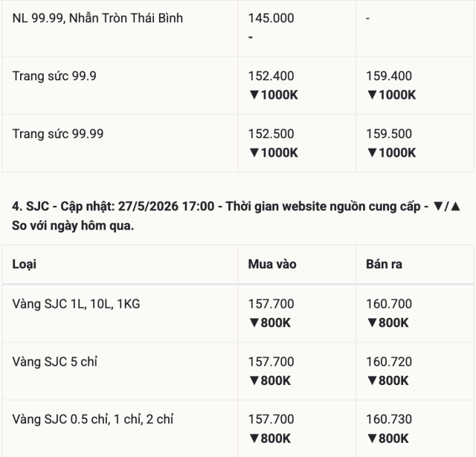Click the 145.000 buy price cell
This screenshot has width=476, height=457.
(271, 18)
